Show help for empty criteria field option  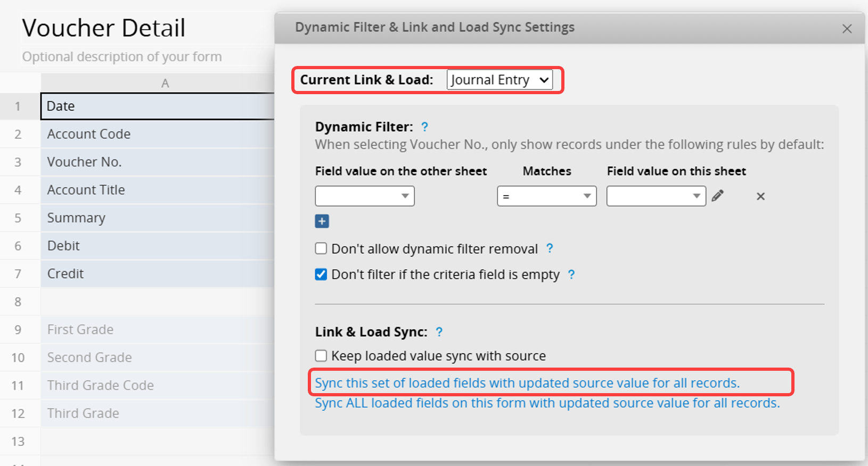coord(571,274)
